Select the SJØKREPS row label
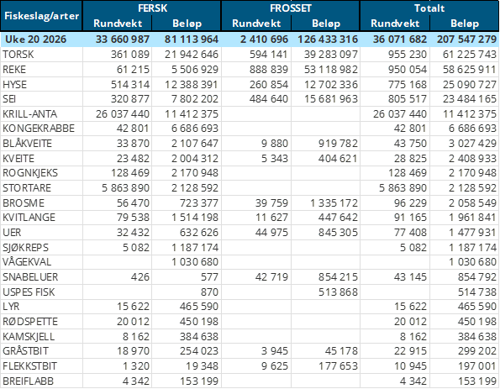500x389 pixels. [x=25, y=247]
